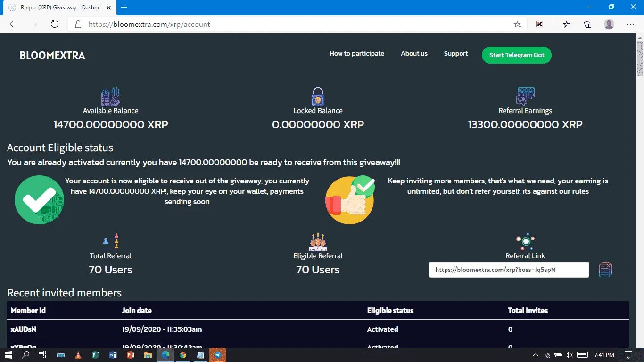
Task: Click the Account Eligible status heading
Action: click(x=60, y=148)
